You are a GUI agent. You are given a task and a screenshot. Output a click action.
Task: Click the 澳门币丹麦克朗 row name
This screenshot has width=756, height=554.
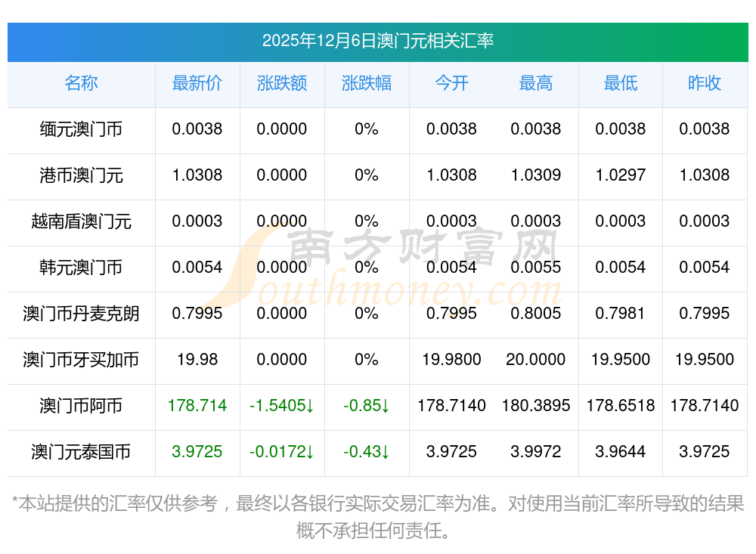pos(81,314)
